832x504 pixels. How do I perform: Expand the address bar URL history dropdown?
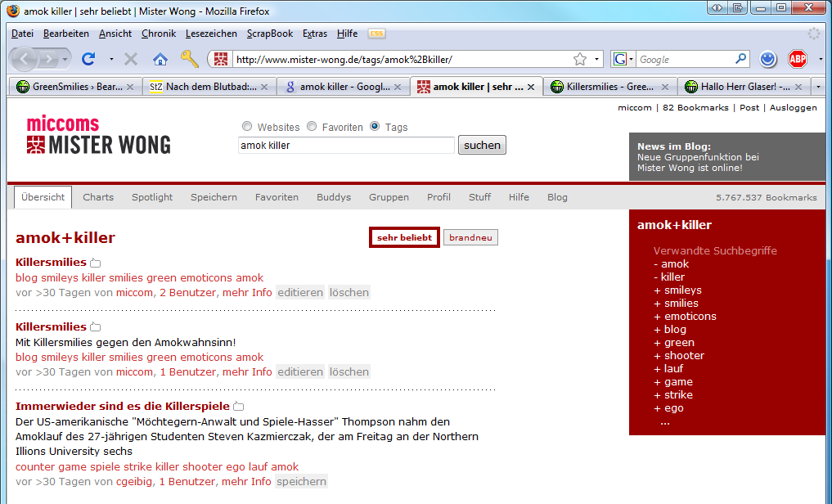(597, 60)
